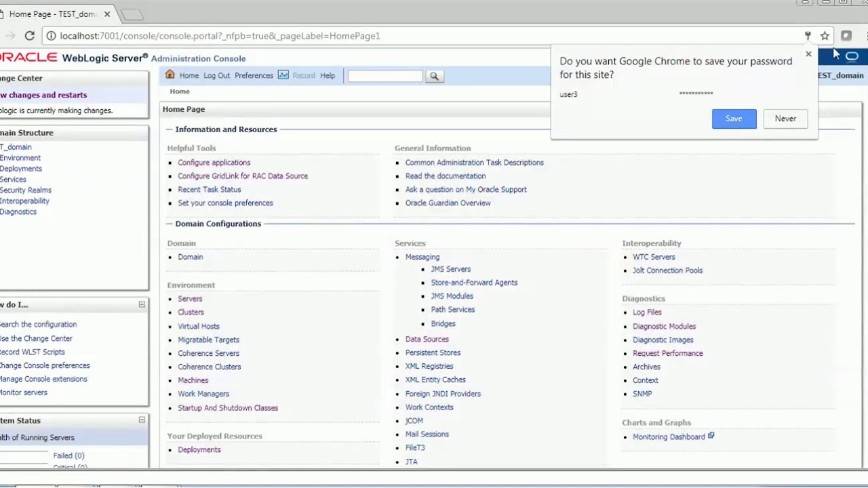Open Recent Task Status link
Screen dimensions: 868x488
209,190
